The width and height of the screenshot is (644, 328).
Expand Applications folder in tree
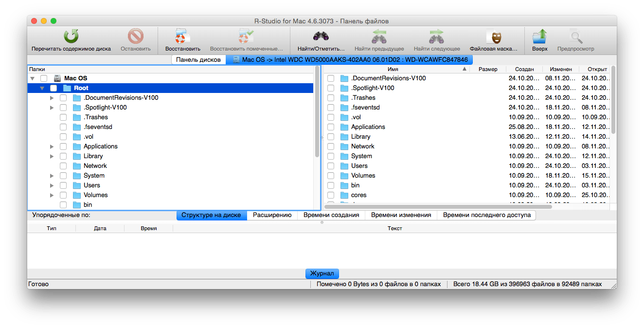(52, 146)
